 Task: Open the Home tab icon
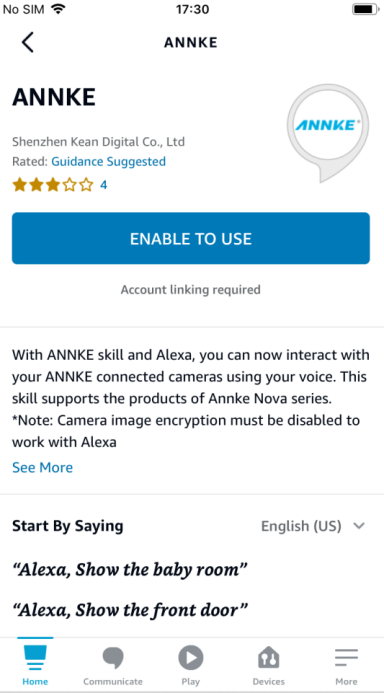pos(35,659)
